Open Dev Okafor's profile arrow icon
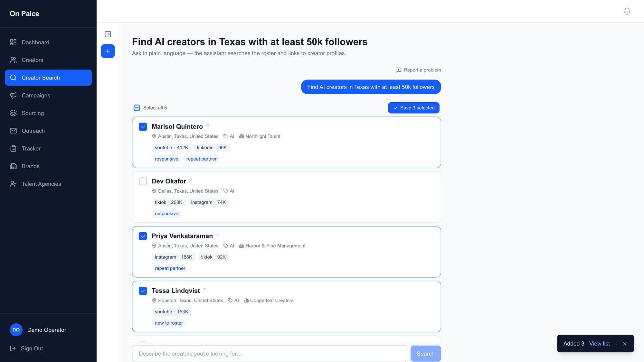The width and height of the screenshot is (644, 362). tap(191, 181)
